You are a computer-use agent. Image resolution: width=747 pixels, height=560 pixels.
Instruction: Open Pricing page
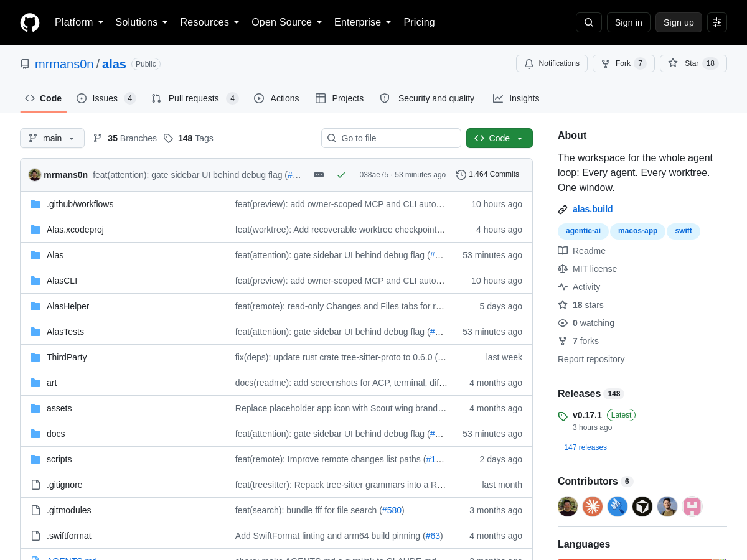coord(419,22)
